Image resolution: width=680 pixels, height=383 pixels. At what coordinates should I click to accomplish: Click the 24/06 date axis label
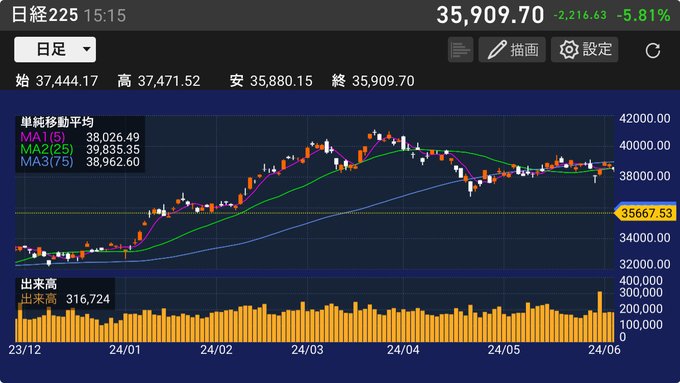[x=604, y=350]
